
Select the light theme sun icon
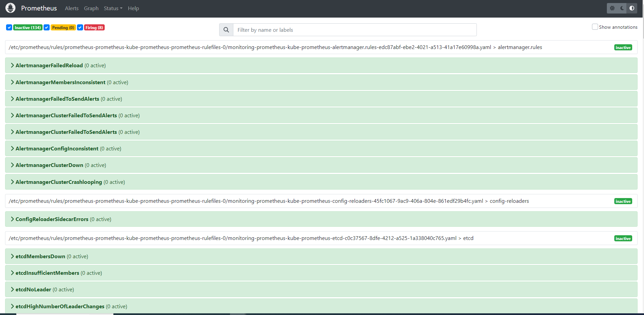612,8
